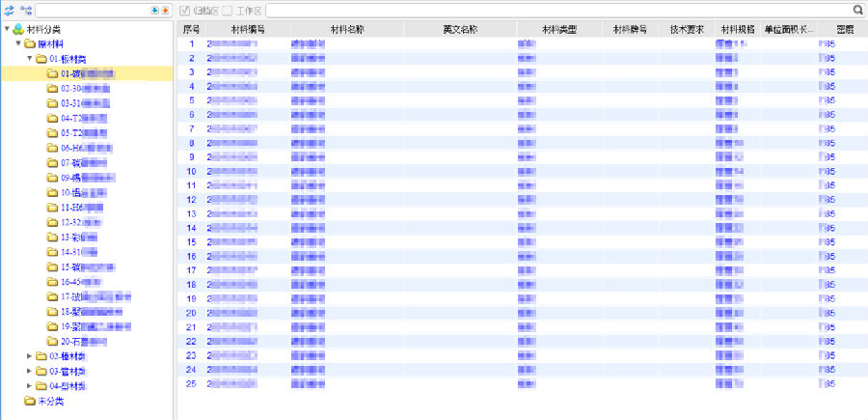Click the orange up-arrow icon in tree filter
The width and height of the screenshot is (868, 420).
pyautogui.click(x=164, y=11)
